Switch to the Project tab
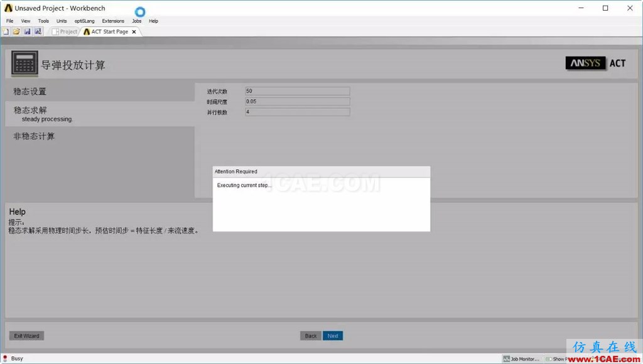Image resolution: width=643 pixels, height=364 pixels. pos(65,31)
